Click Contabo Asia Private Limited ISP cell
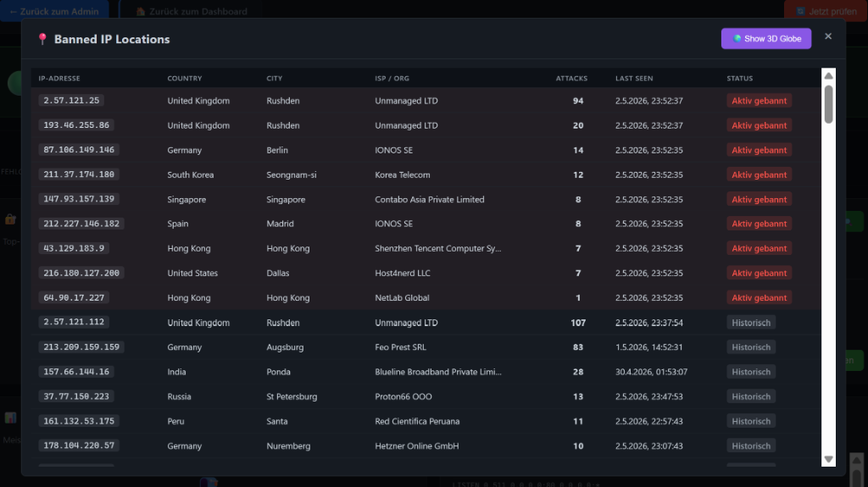Image resolution: width=868 pixels, height=487 pixels. coord(429,199)
